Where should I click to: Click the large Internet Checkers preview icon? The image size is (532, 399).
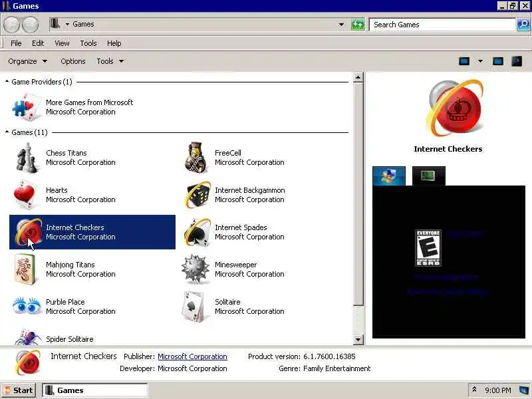pyautogui.click(x=455, y=108)
